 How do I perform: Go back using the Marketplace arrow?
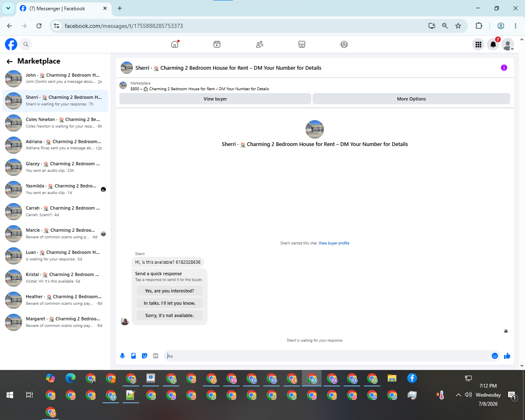pos(9,61)
